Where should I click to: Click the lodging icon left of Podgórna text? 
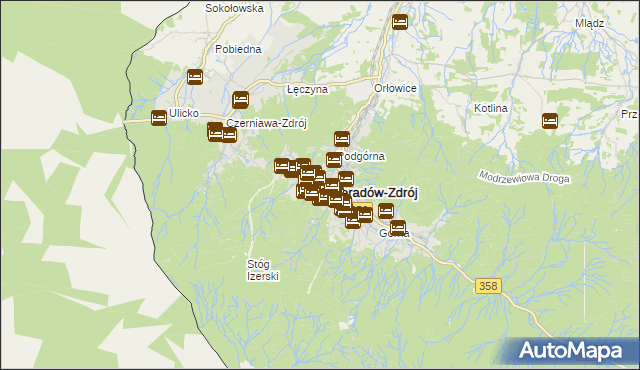pos(333,160)
